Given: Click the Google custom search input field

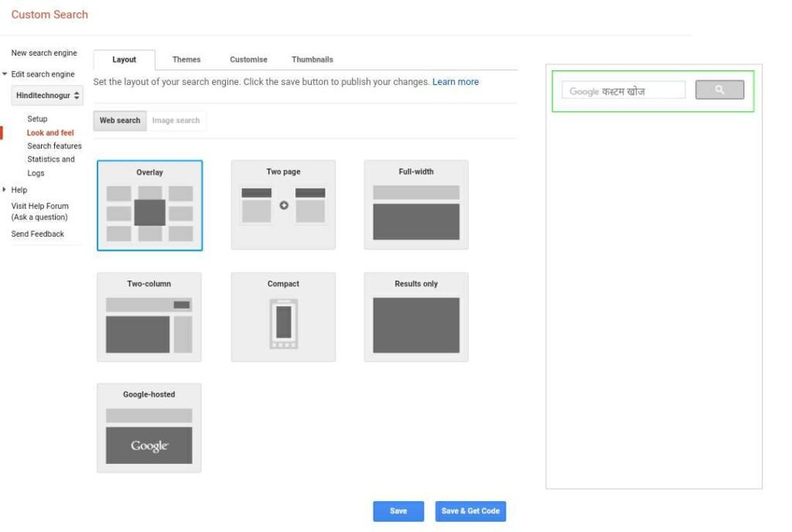Looking at the screenshot, I should [623, 90].
